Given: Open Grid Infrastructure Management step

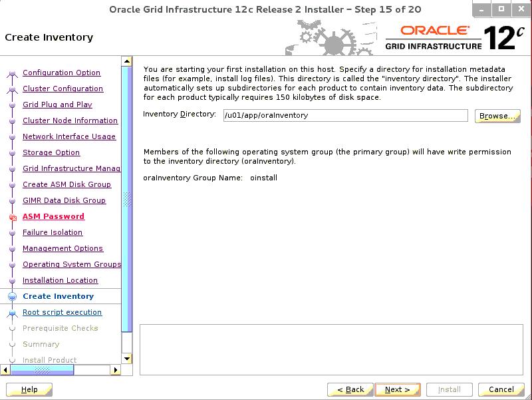Looking at the screenshot, I should pyautogui.click(x=72, y=168).
